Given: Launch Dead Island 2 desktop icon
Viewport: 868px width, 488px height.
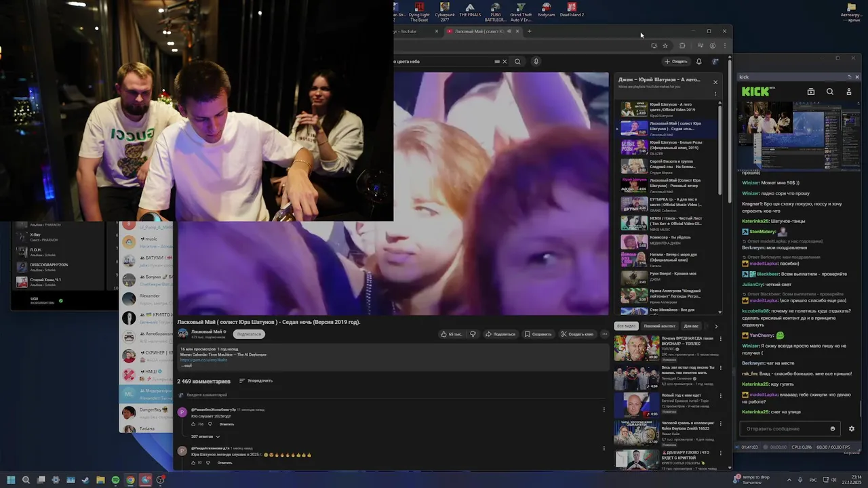Looking at the screenshot, I should (571, 9).
